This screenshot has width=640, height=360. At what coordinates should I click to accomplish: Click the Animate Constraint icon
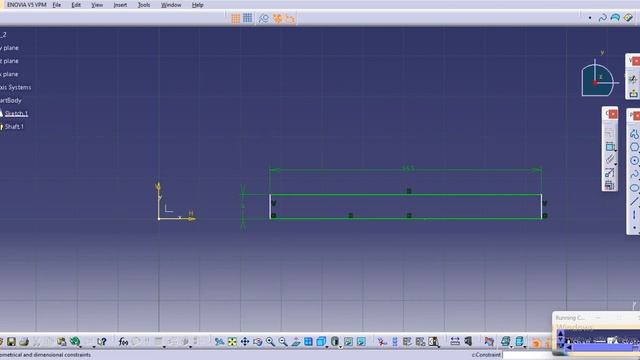[x=609, y=173]
